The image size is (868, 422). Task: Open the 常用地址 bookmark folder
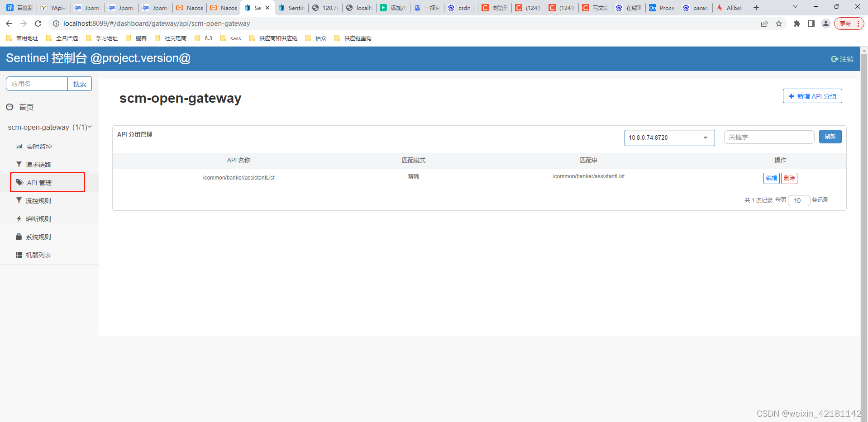[22, 38]
